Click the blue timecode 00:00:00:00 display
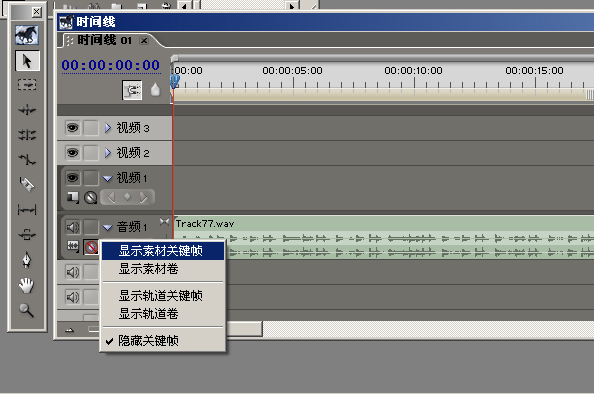The width and height of the screenshot is (594, 395). [x=111, y=66]
